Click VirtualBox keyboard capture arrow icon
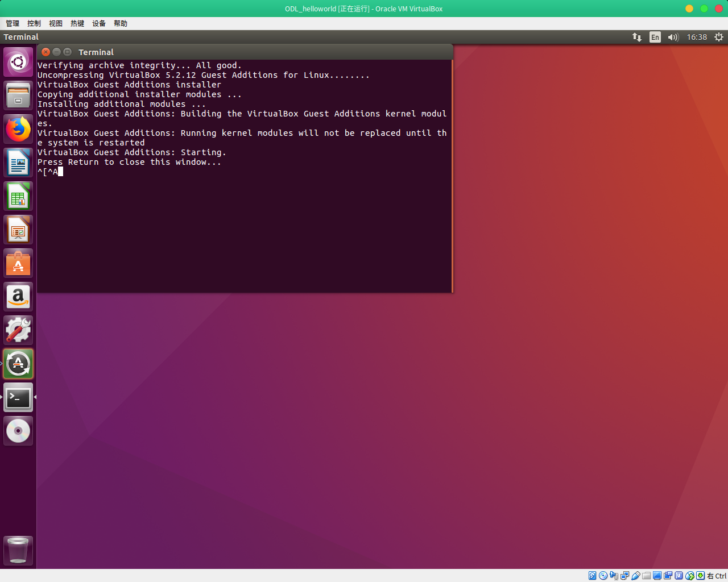Viewport: 728px width, 582px height. click(x=700, y=576)
